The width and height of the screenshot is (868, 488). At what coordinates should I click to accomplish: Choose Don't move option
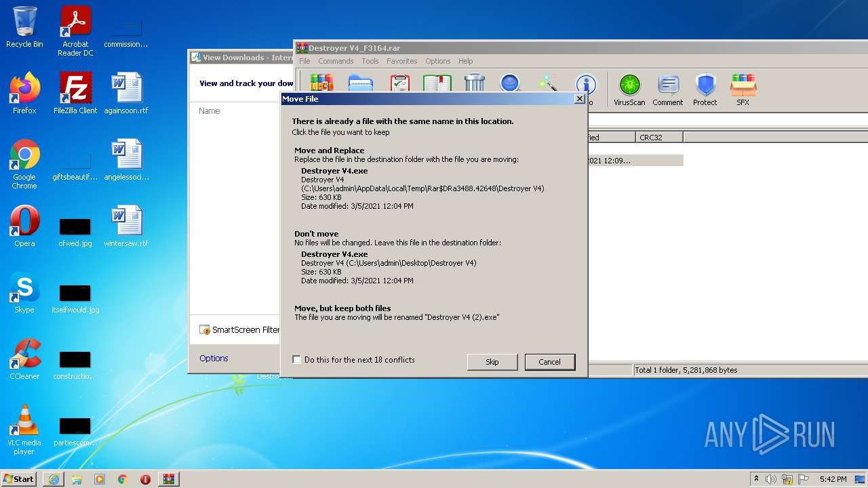(x=433, y=258)
